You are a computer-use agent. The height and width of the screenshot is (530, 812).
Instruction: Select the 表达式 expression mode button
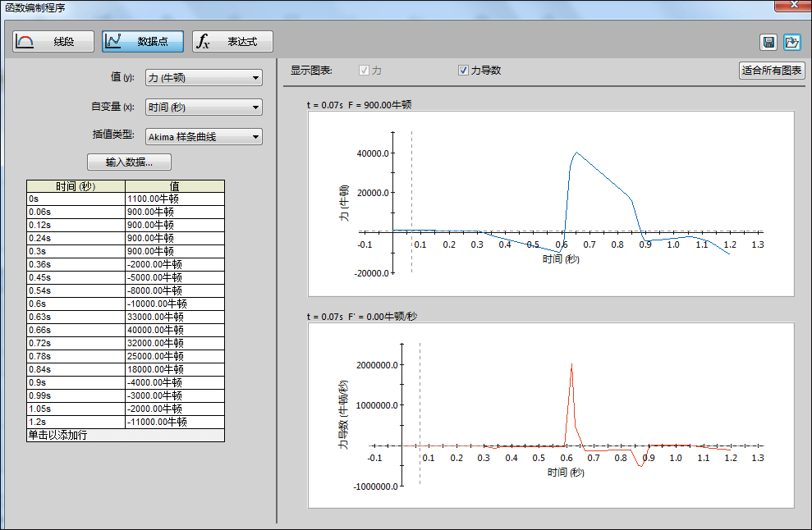(232, 41)
